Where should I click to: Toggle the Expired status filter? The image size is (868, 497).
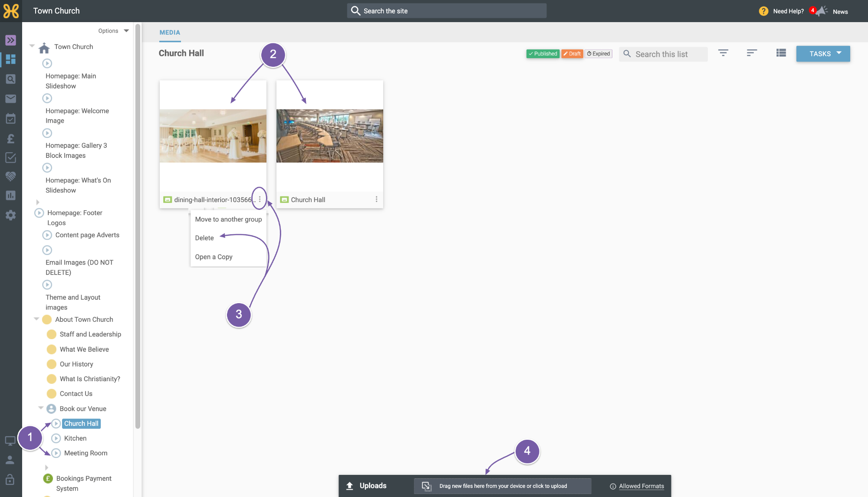pos(598,54)
